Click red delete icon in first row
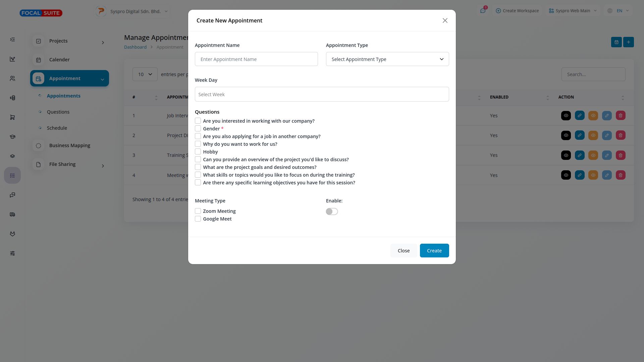Image resolution: width=644 pixels, height=362 pixels. pyautogui.click(x=621, y=116)
